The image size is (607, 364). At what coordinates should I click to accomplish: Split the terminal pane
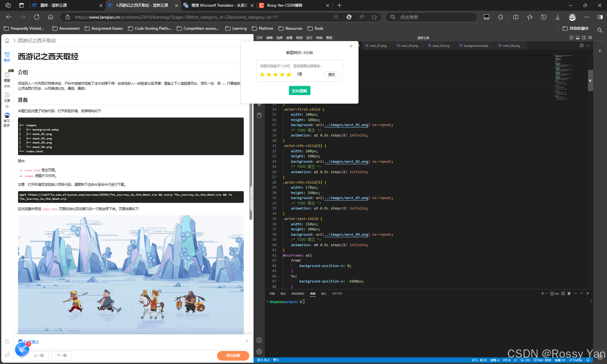click(x=563, y=294)
